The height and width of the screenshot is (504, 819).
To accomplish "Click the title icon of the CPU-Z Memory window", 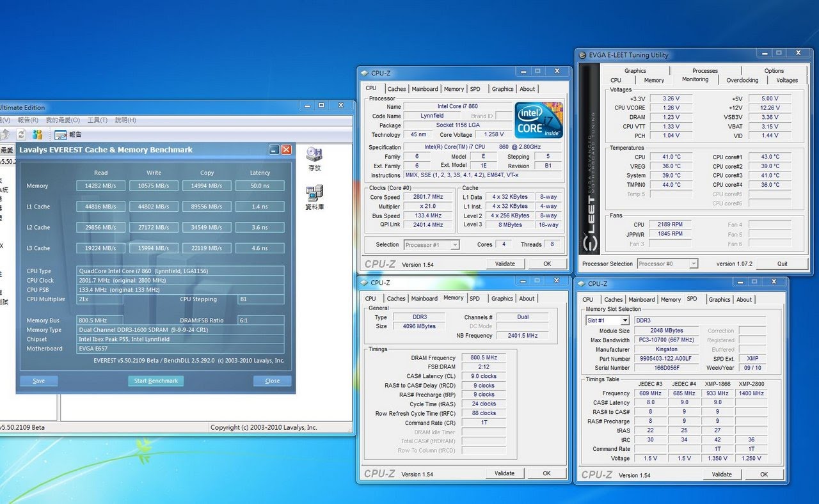I will click(x=365, y=283).
